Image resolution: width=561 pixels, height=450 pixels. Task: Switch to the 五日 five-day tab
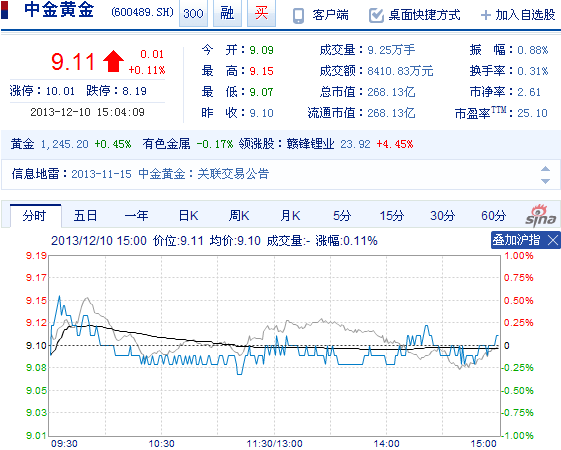[x=86, y=216]
